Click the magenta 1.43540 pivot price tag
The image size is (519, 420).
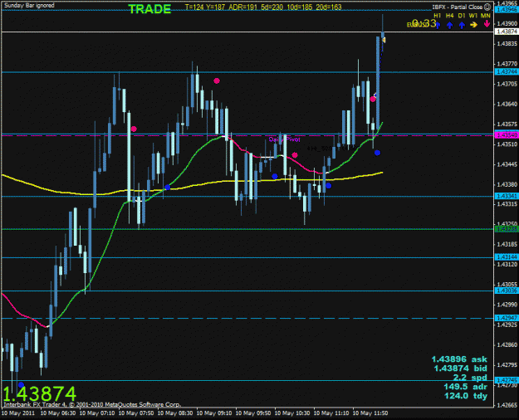[x=507, y=135]
